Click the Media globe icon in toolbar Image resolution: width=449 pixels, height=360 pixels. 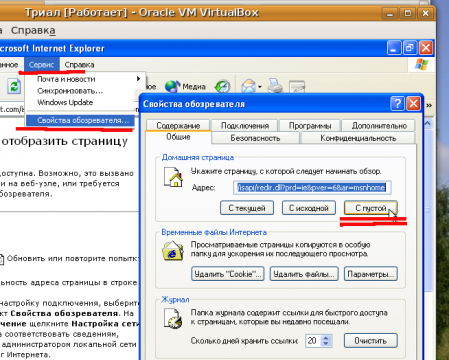[x=172, y=87]
